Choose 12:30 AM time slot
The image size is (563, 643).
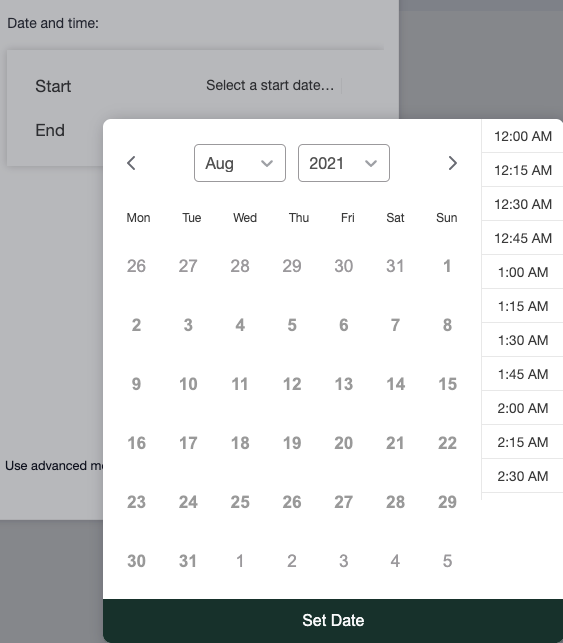pos(522,204)
